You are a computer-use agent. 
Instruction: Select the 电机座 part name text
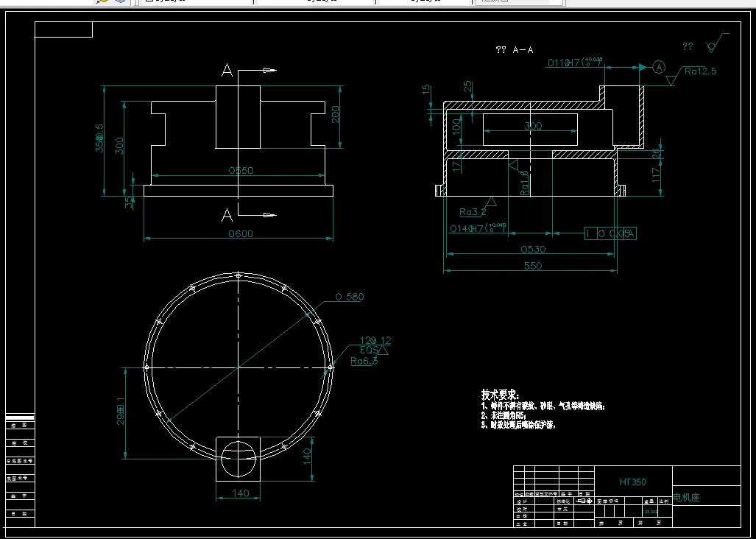pyautogui.click(x=686, y=498)
